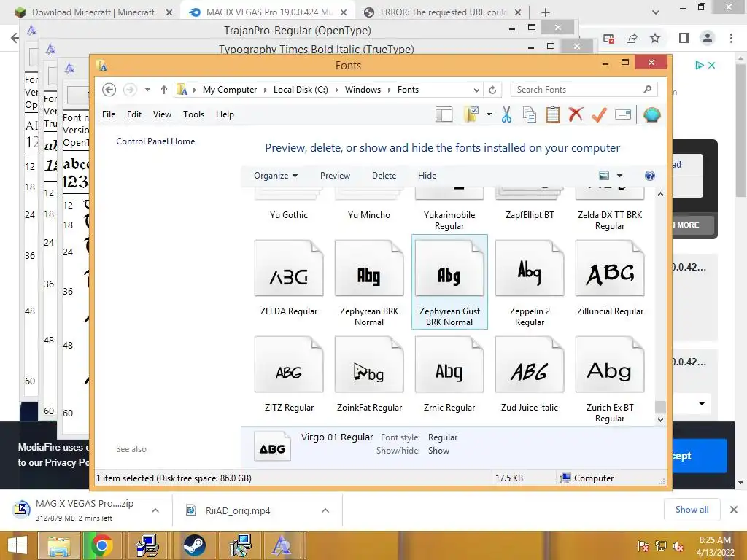Screen dimensions: 747x560
Task: Expand the address bar history dropdown
Action: (x=476, y=90)
